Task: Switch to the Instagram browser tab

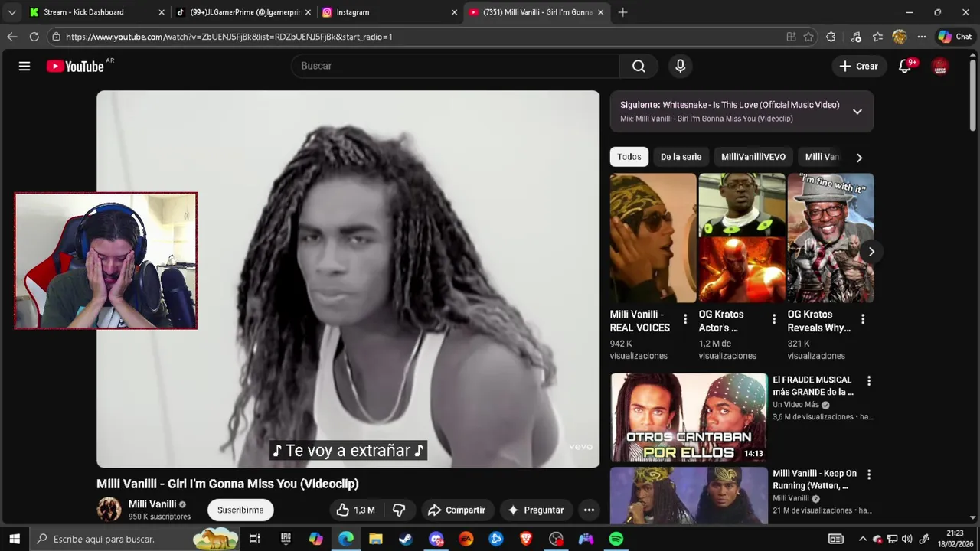Action: pos(387,12)
